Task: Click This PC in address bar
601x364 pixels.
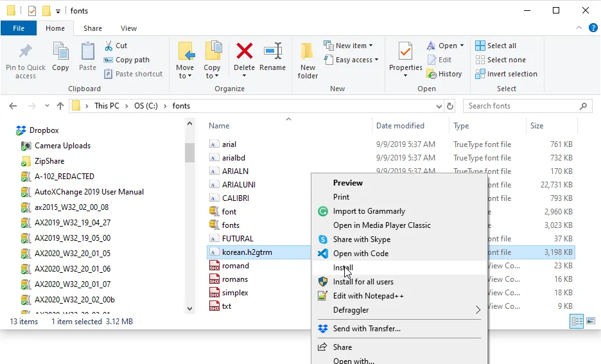Action: (x=107, y=106)
